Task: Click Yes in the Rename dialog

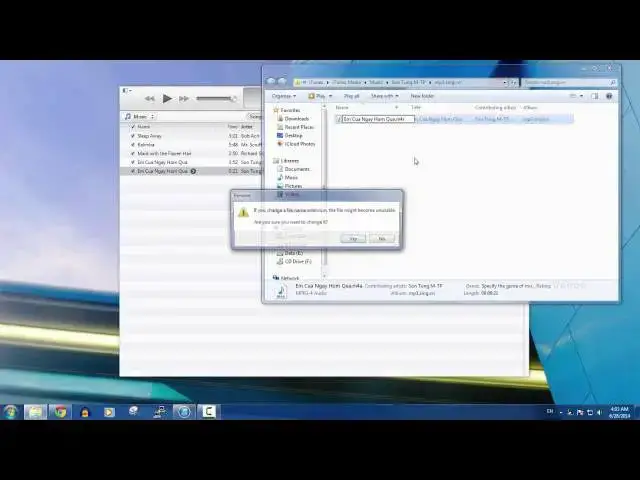Action: [x=353, y=238]
